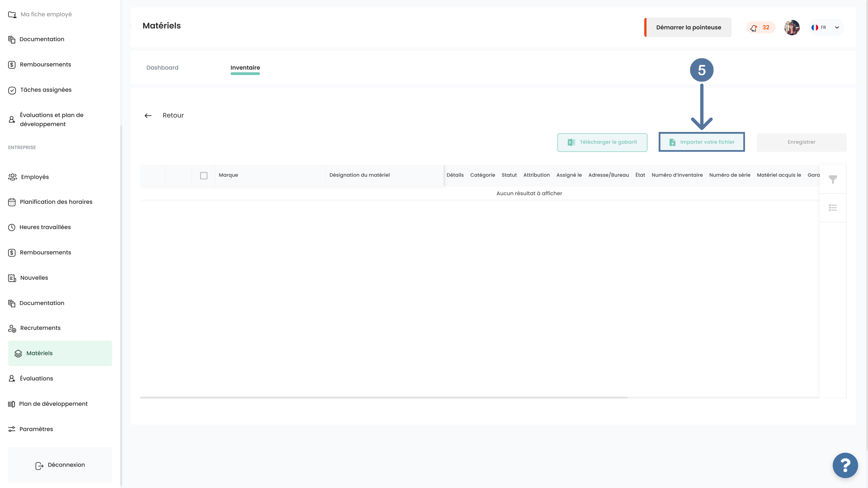Click the Évaluations person icon
The image size is (868, 488).
(12, 379)
